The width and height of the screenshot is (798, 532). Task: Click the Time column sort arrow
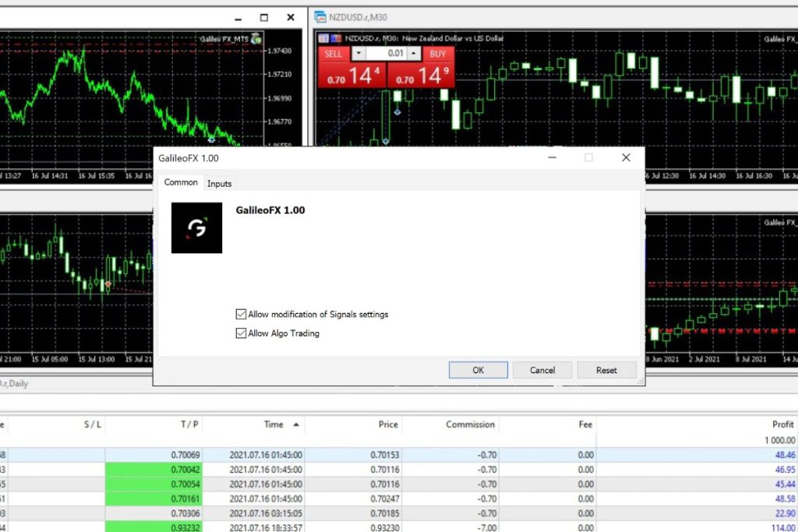coord(296,425)
